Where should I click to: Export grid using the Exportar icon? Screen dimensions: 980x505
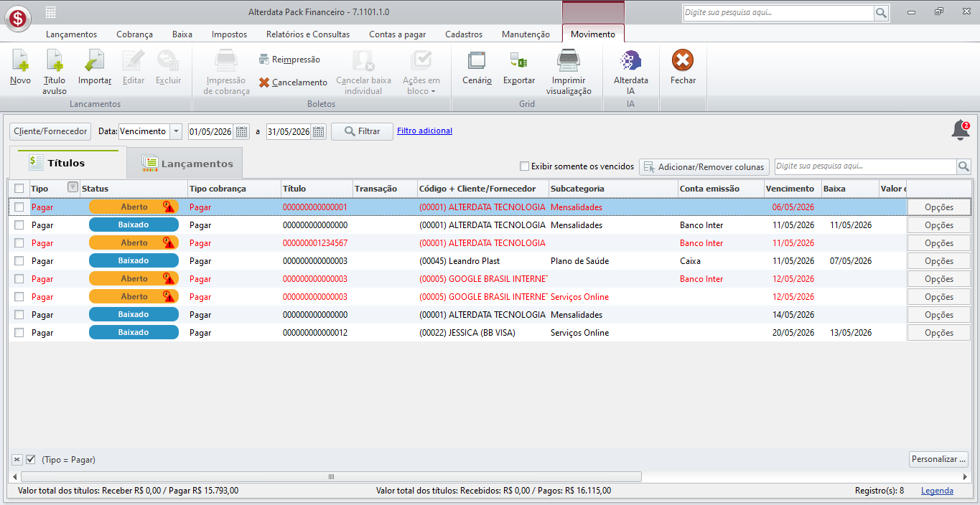click(518, 60)
